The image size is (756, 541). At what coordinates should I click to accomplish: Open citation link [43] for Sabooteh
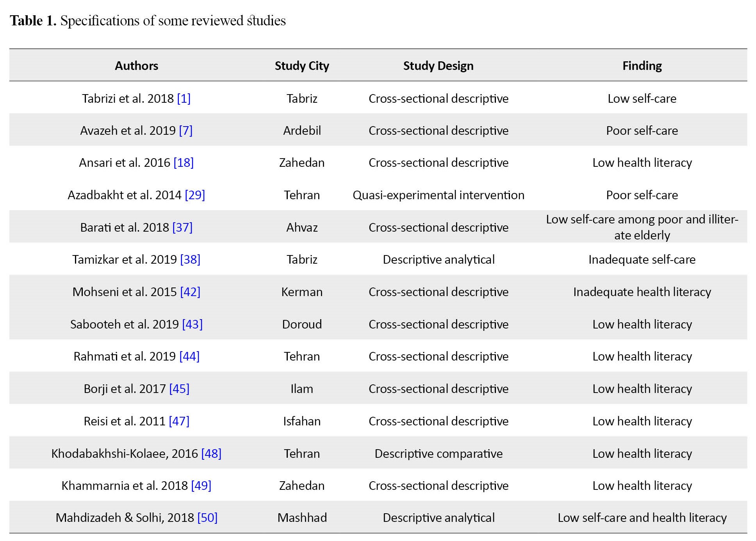[192, 324]
